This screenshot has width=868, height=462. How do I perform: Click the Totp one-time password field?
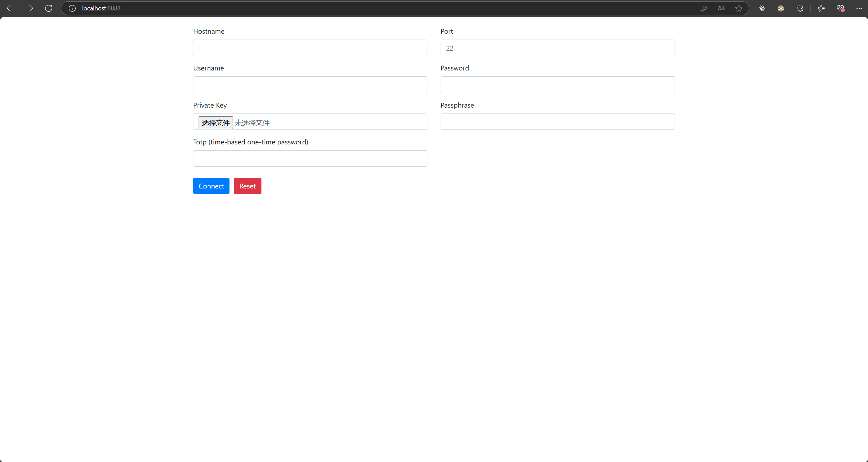tap(310, 158)
